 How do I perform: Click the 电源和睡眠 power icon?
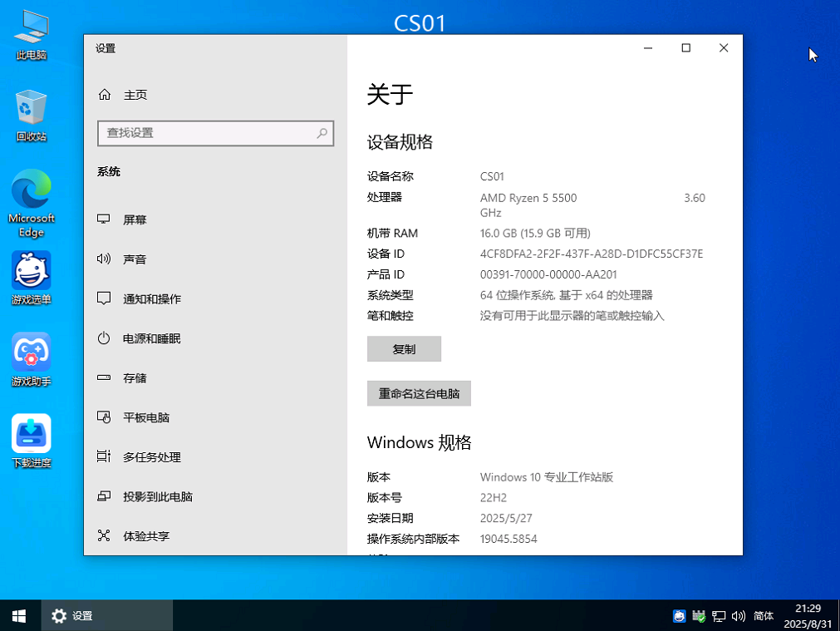tap(103, 338)
